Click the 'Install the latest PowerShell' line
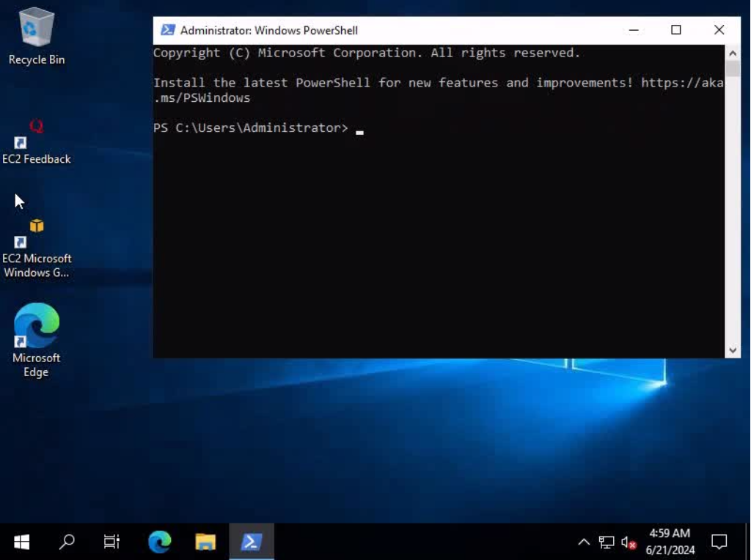This screenshot has width=751, height=560. click(439, 83)
